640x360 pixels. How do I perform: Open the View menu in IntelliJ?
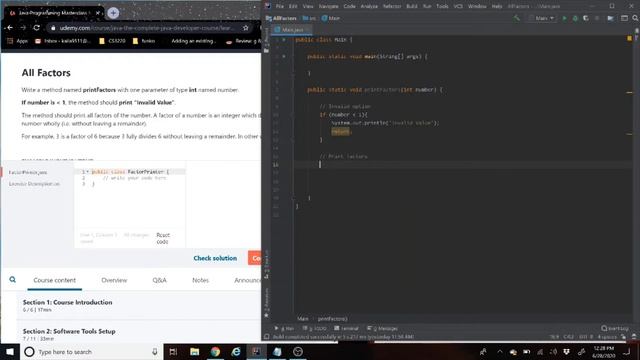pyautogui.click(x=308, y=6)
